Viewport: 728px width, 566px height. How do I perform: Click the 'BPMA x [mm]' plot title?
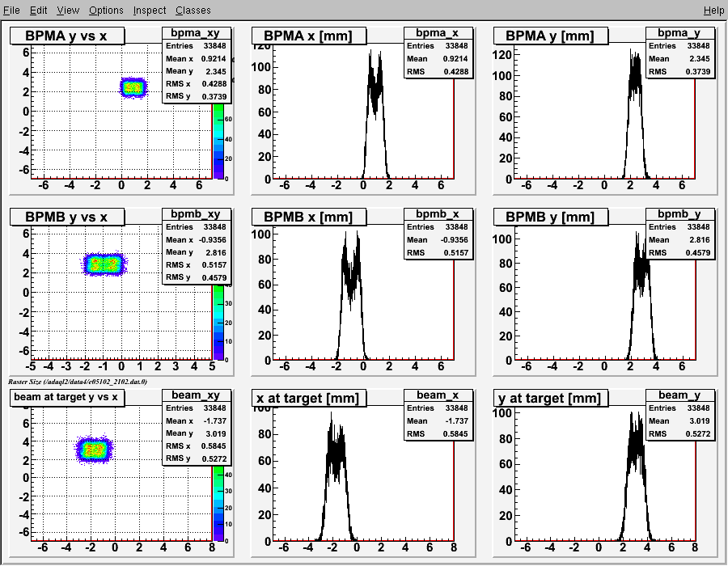pyautogui.click(x=309, y=36)
